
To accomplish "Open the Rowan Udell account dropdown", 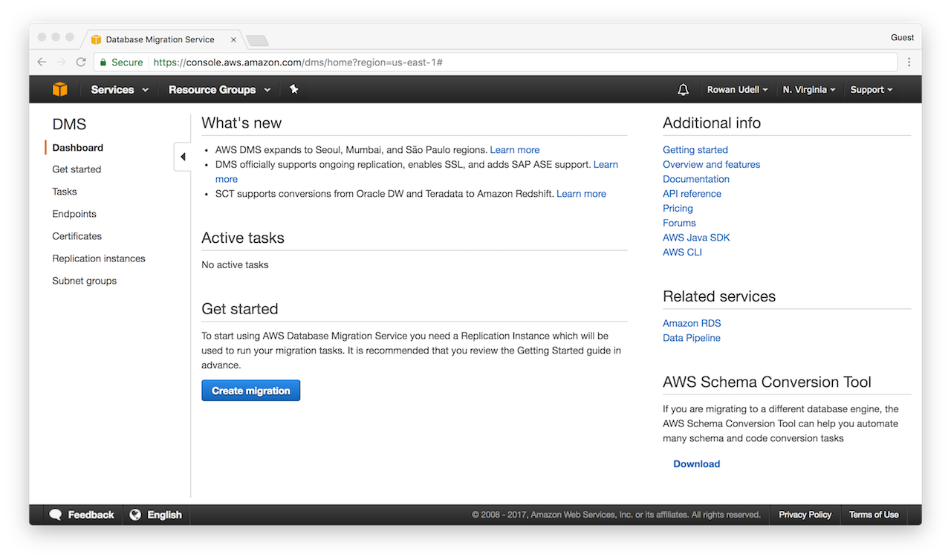I will pyautogui.click(x=737, y=89).
